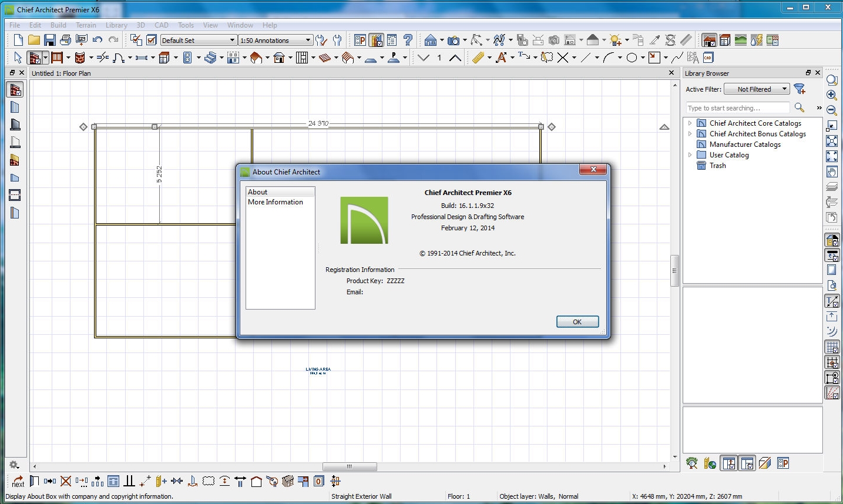Click the Zoom Out magnifier icon
This screenshot has width=843, height=504.
pyautogui.click(x=831, y=110)
